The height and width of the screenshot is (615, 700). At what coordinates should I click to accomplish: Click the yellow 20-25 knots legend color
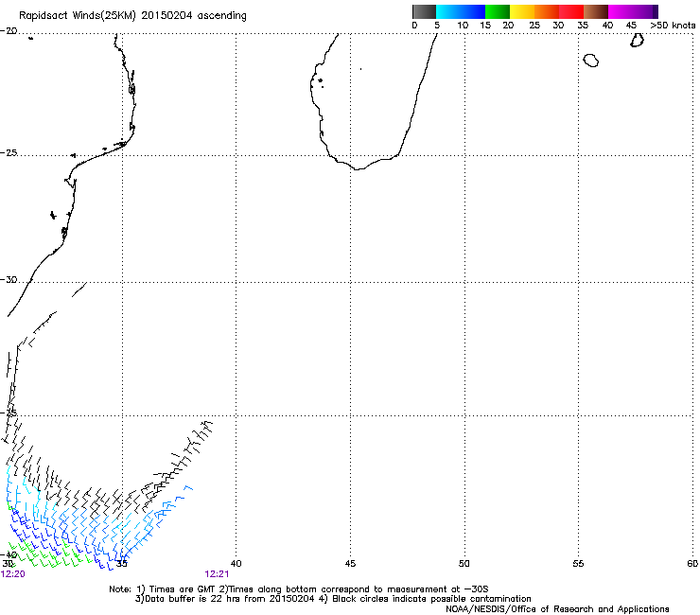522,11
